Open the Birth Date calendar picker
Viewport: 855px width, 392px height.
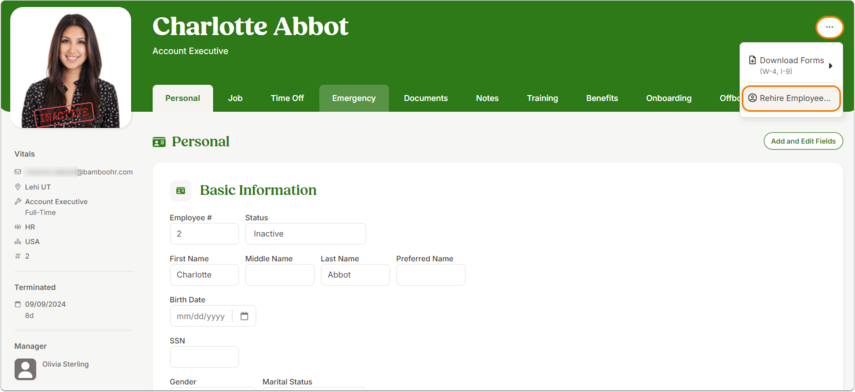[244, 316]
